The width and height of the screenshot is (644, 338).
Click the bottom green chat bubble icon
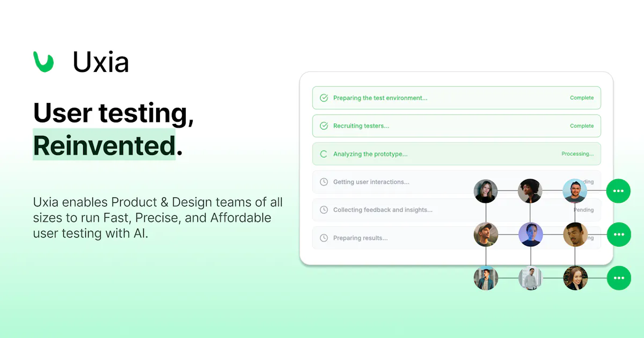point(619,278)
